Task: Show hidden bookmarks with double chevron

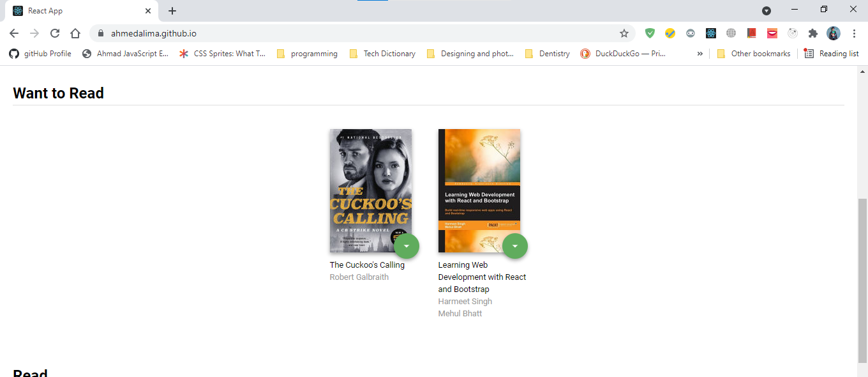Action: coord(700,54)
